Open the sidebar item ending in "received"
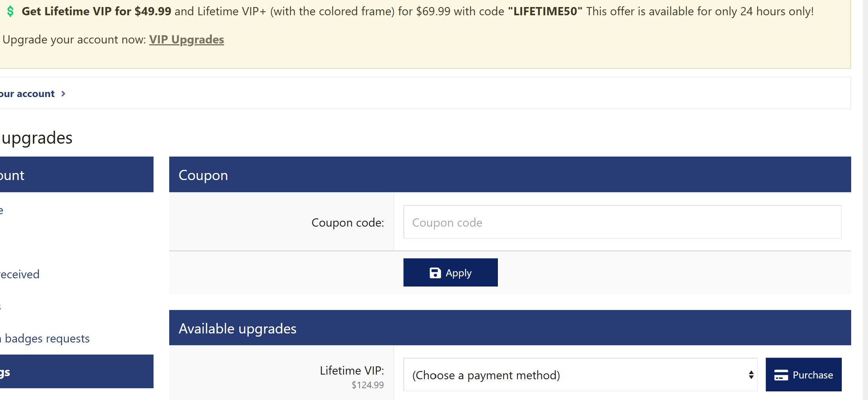Viewport: 868px width, 400px height. point(20,274)
